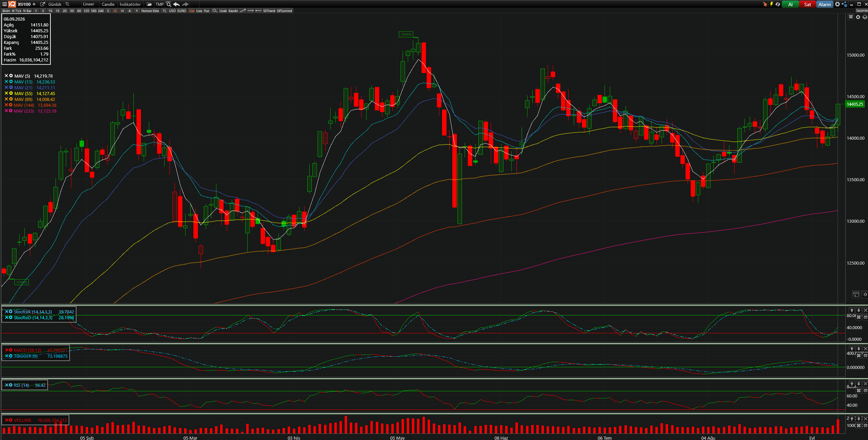Click the Kaydır scroll mode button
868x440 pixels.
click(233, 11)
